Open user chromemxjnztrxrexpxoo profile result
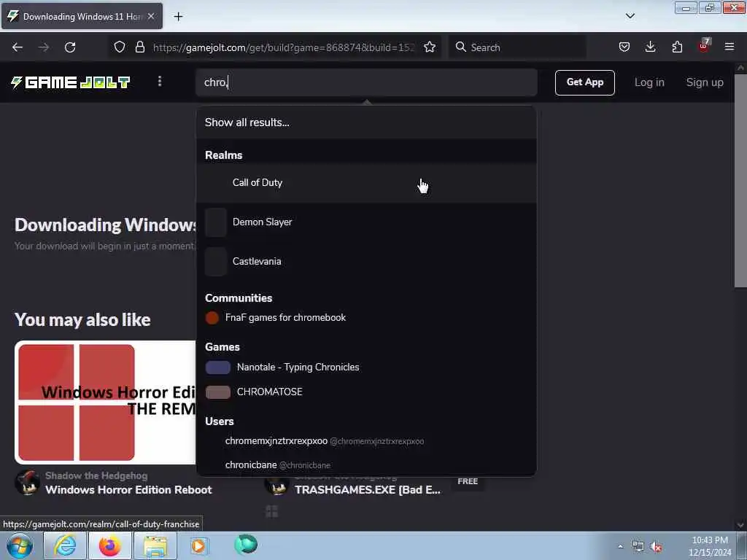Image resolution: width=747 pixels, height=560 pixels. (x=366, y=441)
